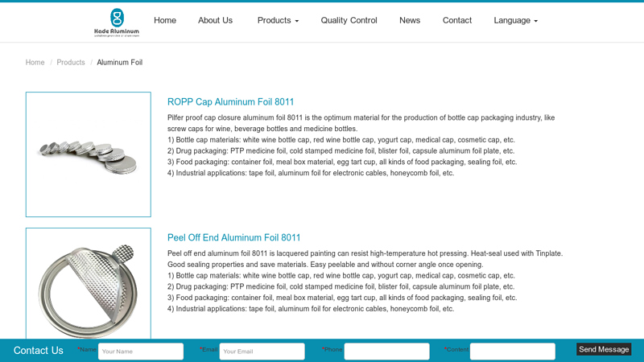Open the Home menu item

(x=165, y=20)
